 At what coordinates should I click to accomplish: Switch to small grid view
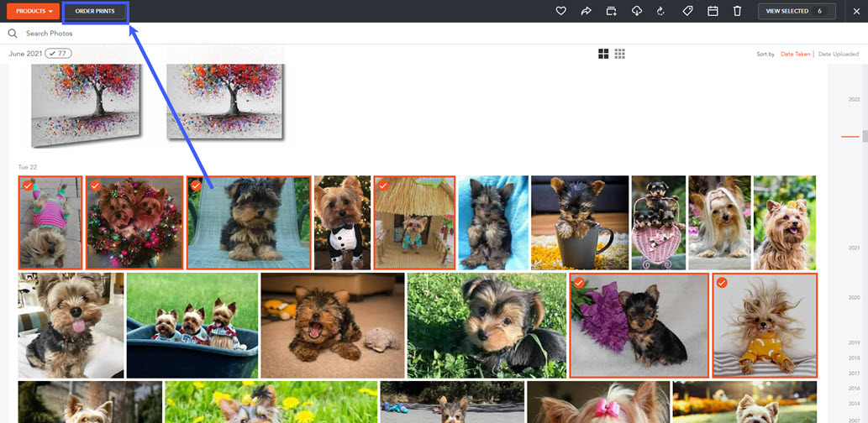click(620, 54)
